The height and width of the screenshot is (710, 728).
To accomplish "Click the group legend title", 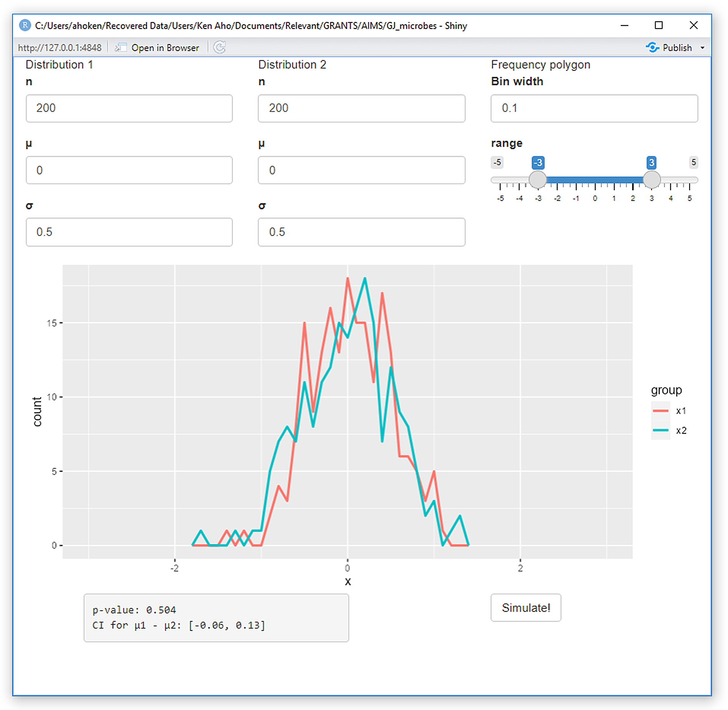I will [666, 390].
